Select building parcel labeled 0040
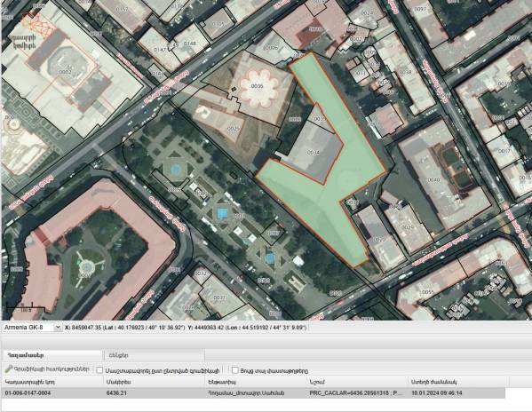532x412 pixels. click(x=433, y=179)
